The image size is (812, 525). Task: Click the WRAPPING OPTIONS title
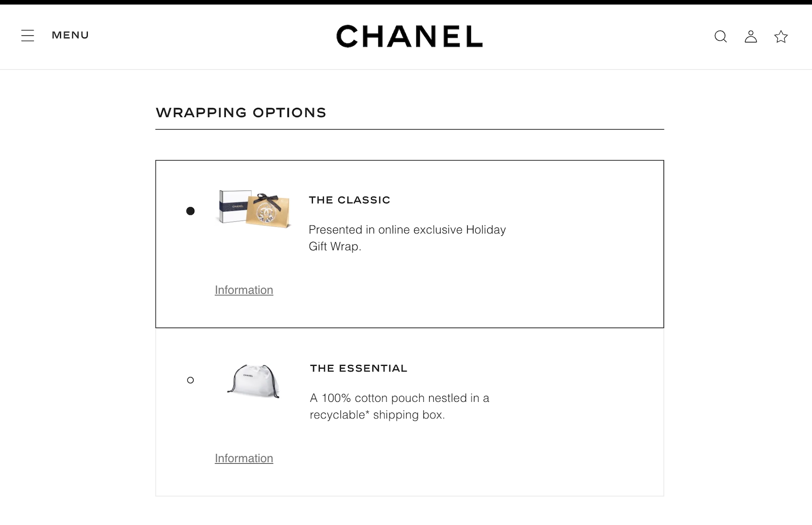tap(241, 112)
